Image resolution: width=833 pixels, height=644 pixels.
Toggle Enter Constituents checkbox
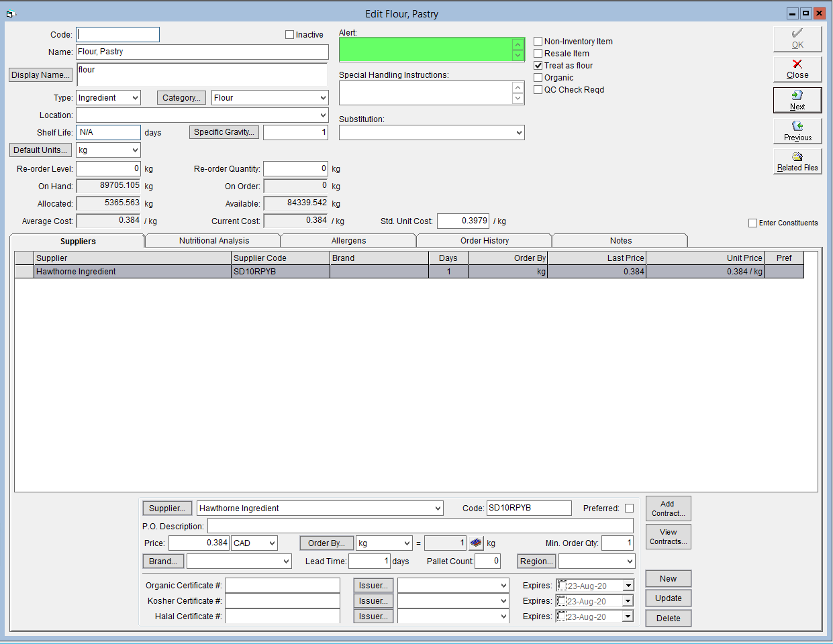(752, 223)
